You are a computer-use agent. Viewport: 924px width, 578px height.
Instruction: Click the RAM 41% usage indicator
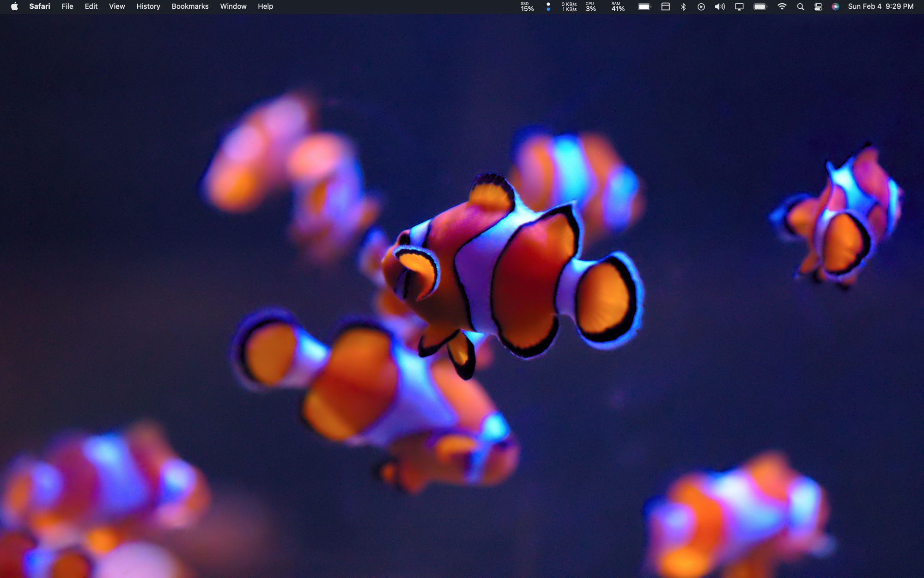[x=618, y=6]
